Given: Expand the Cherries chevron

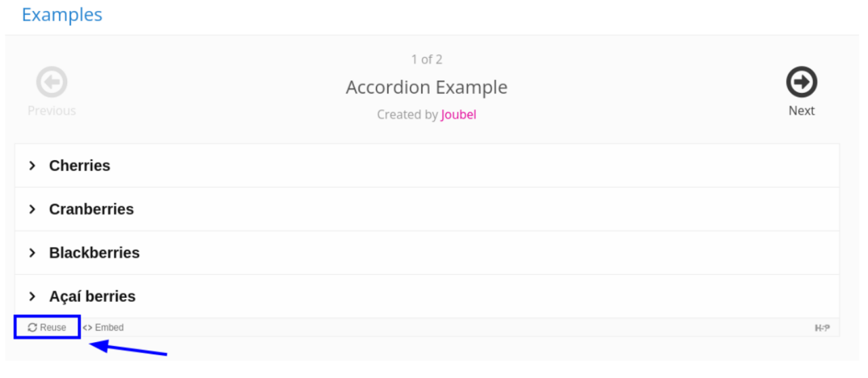Looking at the screenshot, I should (x=32, y=166).
